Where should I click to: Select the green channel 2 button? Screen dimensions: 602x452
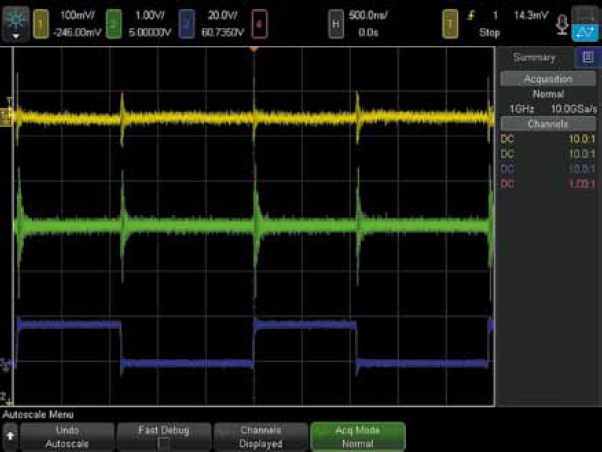pos(113,24)
